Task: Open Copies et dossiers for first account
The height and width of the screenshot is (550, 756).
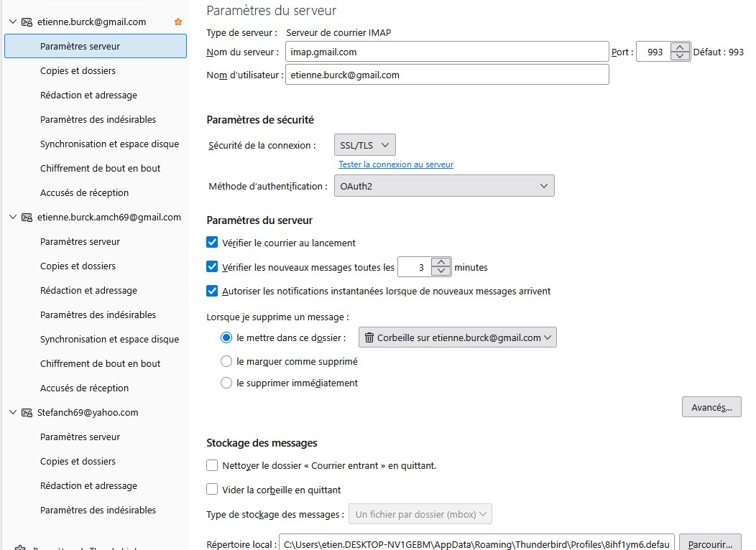Action: [78, 71]
